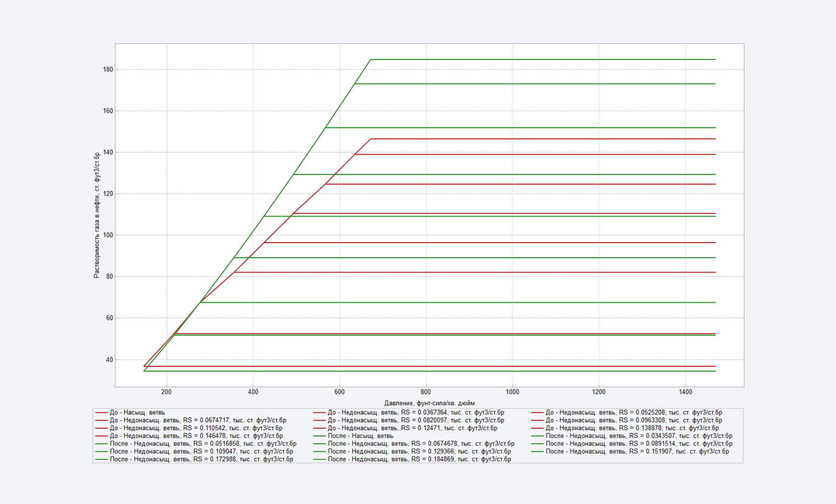Click the y-axis title 'Растворимость газа в нефти'
Screen dimensions: 836x504
(x=97, y=215)
